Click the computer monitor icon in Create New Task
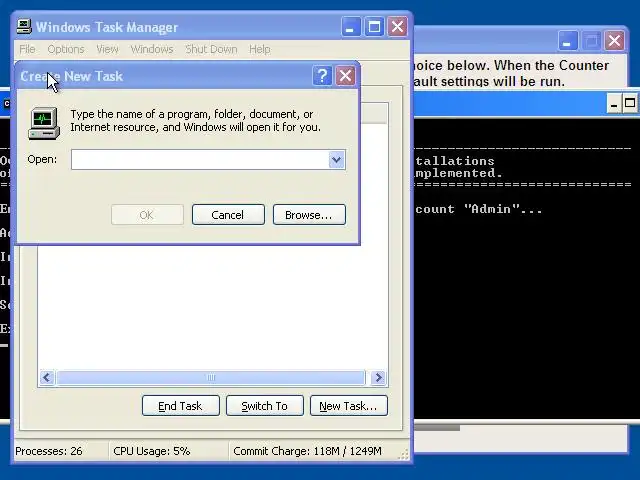This screenshot has width=640, height=480. coord(44,124)
